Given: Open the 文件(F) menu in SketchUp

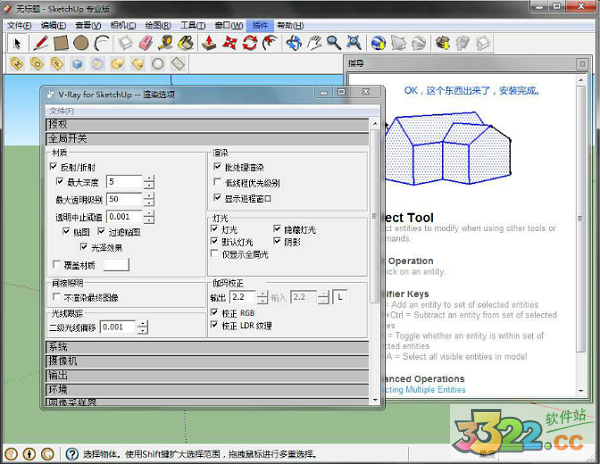Looking at the screenshot, I should pos(19,26).
